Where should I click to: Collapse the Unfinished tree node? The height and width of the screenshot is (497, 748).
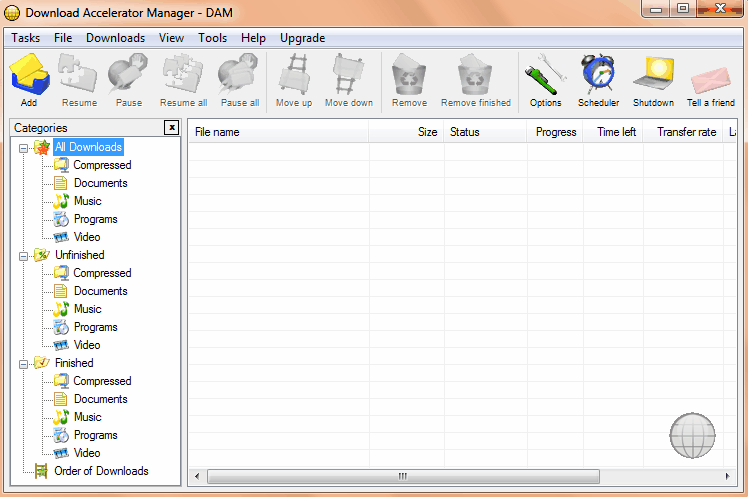(23, 257)
